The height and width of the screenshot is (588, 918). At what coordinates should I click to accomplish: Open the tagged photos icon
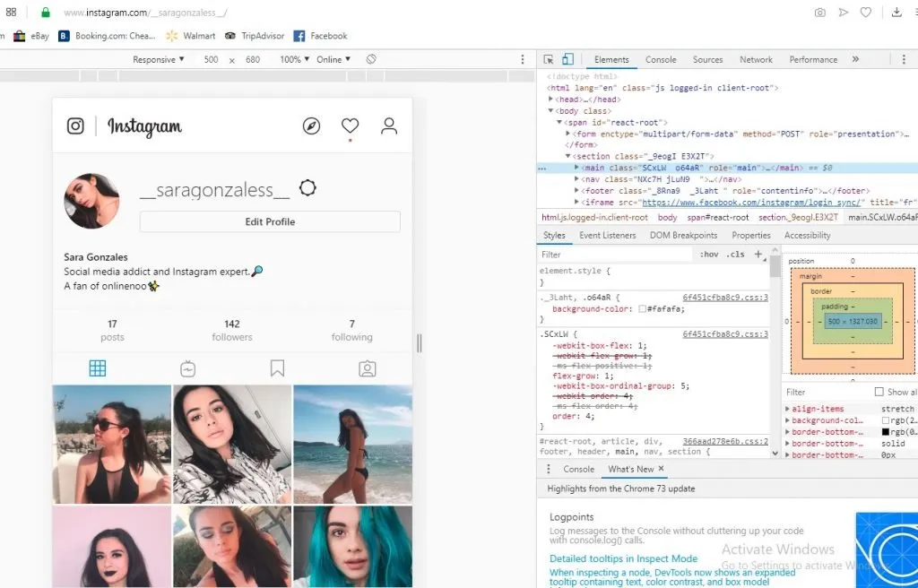367,369
